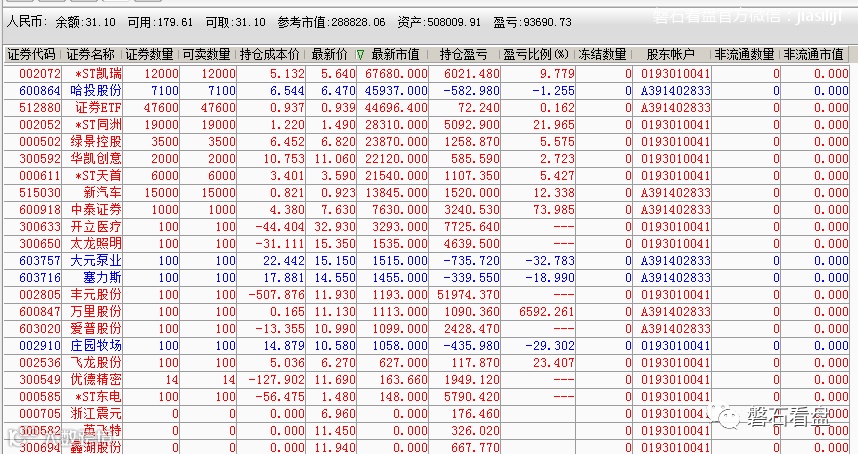Screen dimensions: 858x454
Task: Select stock code 515030
Action: pos(40,192)
